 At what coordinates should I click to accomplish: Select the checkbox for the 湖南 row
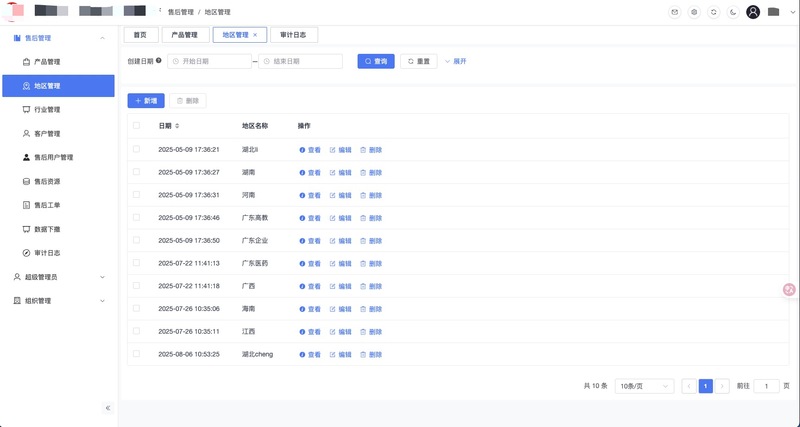[x=136, y=172]
